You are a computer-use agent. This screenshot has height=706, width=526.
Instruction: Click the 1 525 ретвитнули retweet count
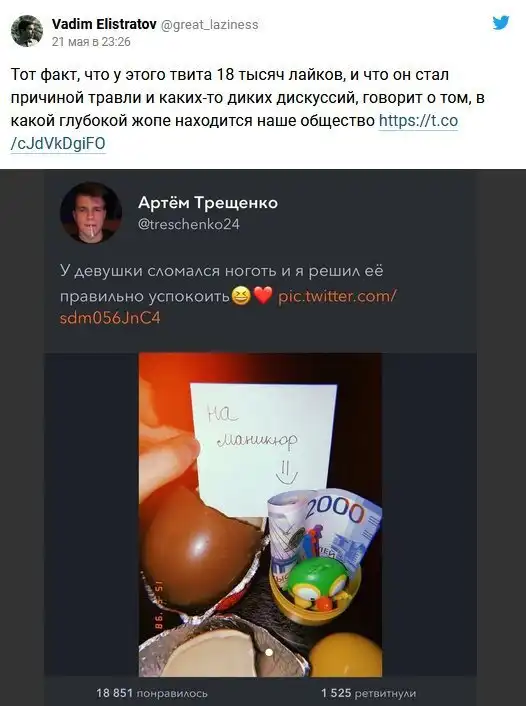pos(368,693)
